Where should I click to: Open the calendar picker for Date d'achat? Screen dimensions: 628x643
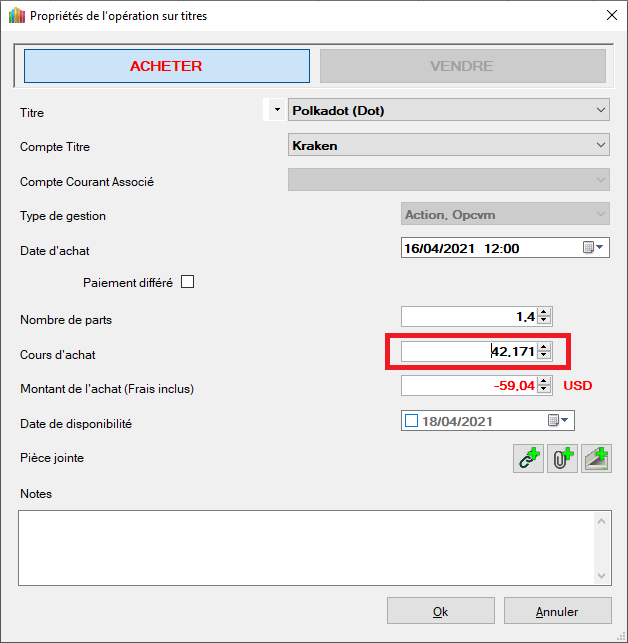pyautogui.click(x=592, y=248)
